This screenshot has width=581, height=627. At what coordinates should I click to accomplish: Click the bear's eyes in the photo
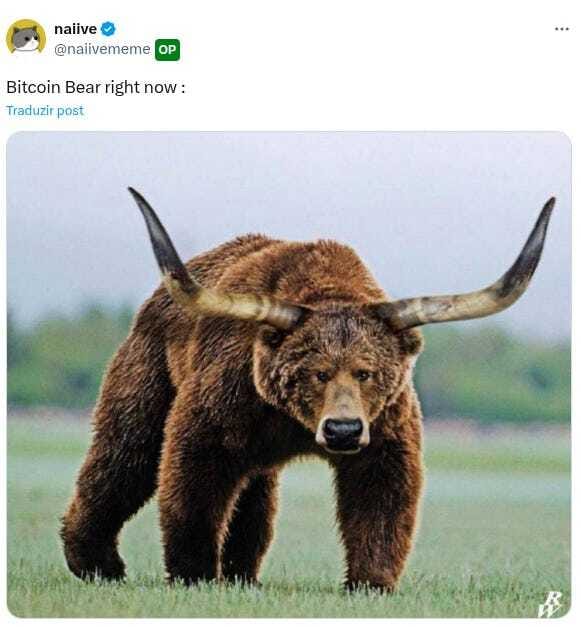tap(342, 376)
